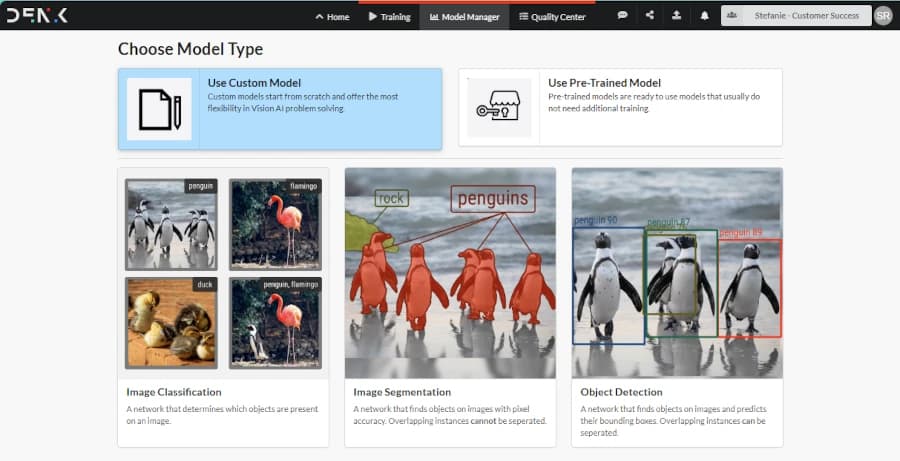Click the pre-trained model store icon
Image resolution: width=900 pixels, height=461 pixels.
[x=499, y=109]
